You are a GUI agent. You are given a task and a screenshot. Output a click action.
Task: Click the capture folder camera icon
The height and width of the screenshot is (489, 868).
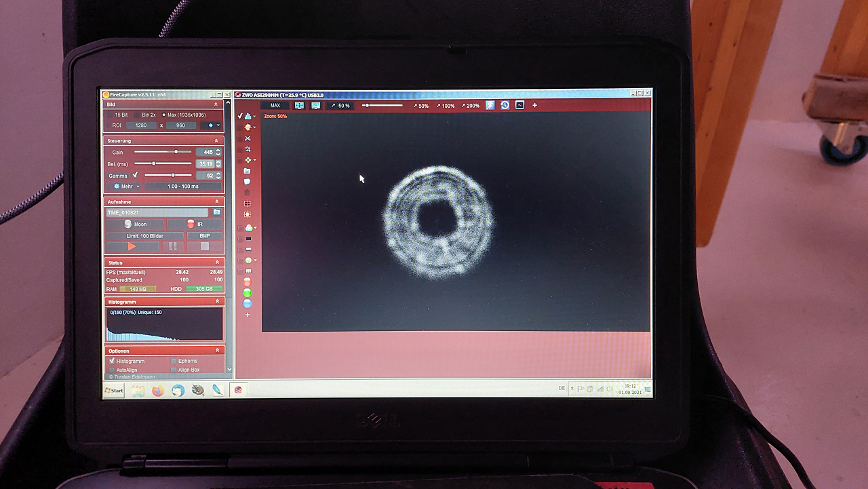[217, 212]
